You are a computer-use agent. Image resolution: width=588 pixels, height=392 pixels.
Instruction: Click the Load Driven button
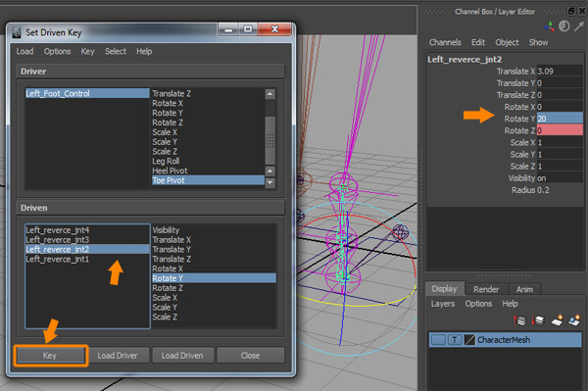pos(181,355)
